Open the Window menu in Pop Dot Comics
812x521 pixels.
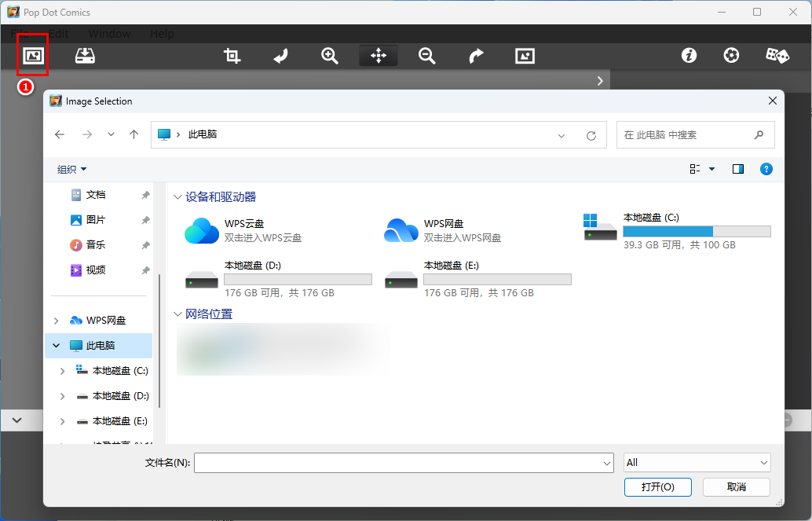pyautogui.click(x=109, y=34)
